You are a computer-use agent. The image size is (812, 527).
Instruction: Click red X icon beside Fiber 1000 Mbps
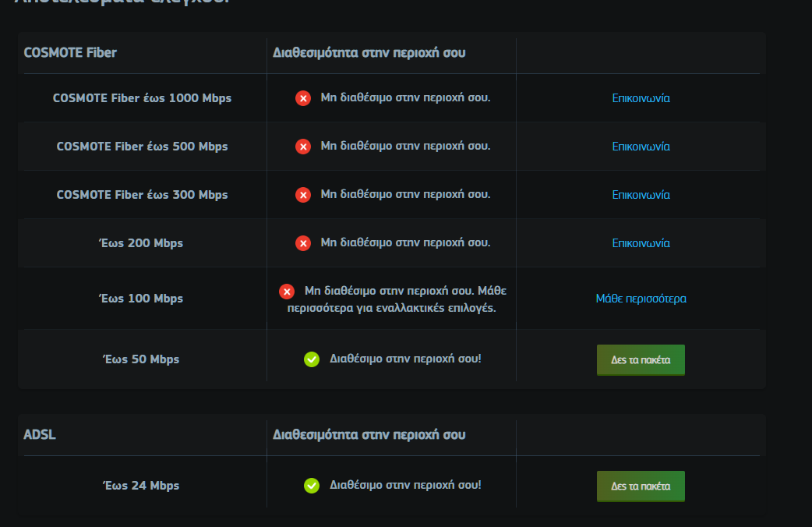[303, 98]
